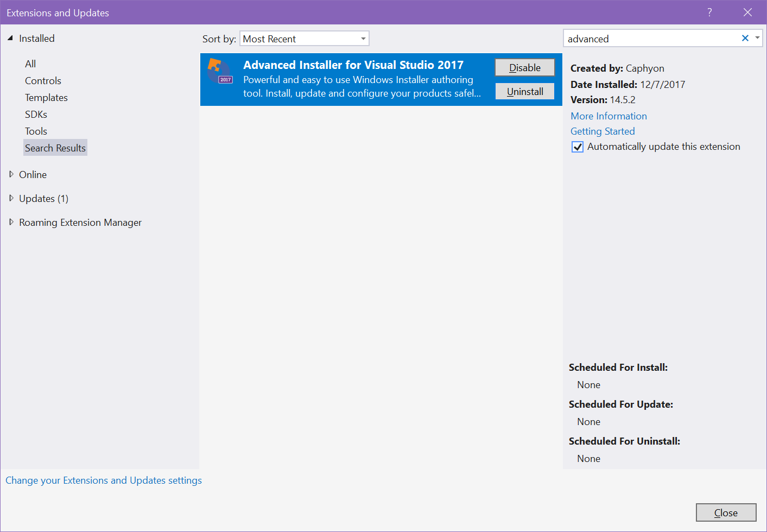
Task: Clear the search box with X icon
Action: point(745,38)
